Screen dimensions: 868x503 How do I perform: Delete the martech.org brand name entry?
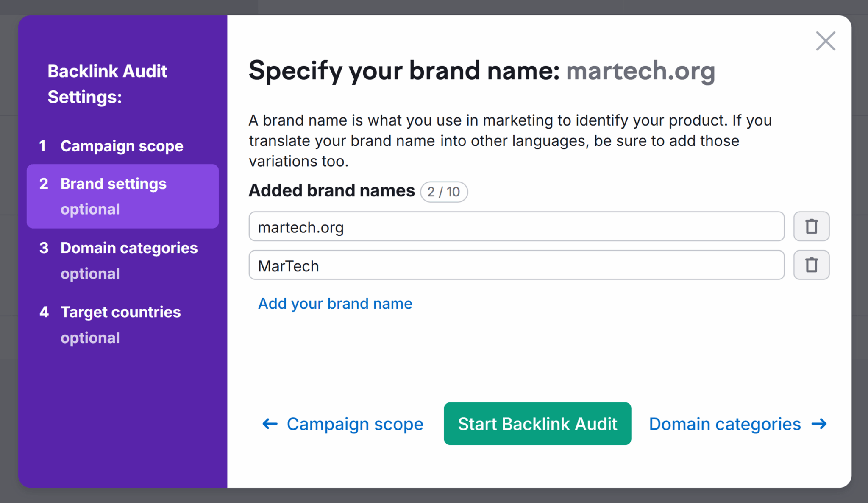811,226
